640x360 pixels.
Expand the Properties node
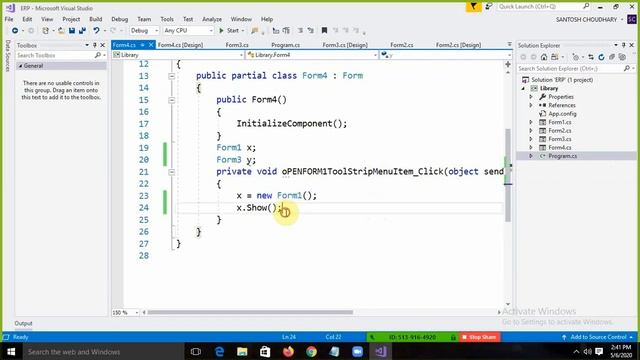[531, 97]
